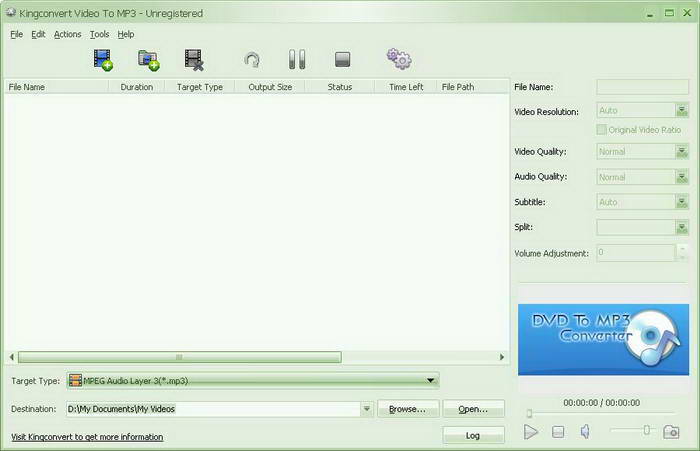Toggle Original Video Ratio checkbox
The height and width of the screenshot is (451, 700).
[x=601, y=129]
